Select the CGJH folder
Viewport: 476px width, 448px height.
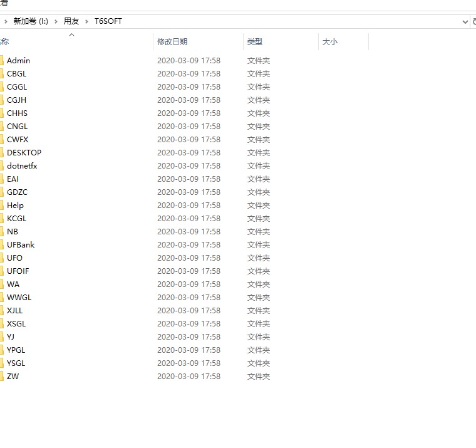[17, 100]
